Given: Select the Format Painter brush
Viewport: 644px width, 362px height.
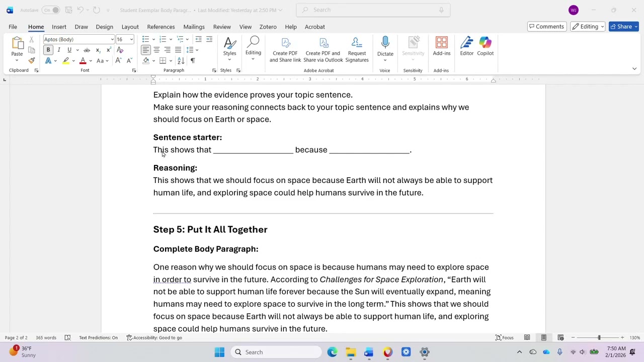Looking at the screenshot, I should coord(32,61).
